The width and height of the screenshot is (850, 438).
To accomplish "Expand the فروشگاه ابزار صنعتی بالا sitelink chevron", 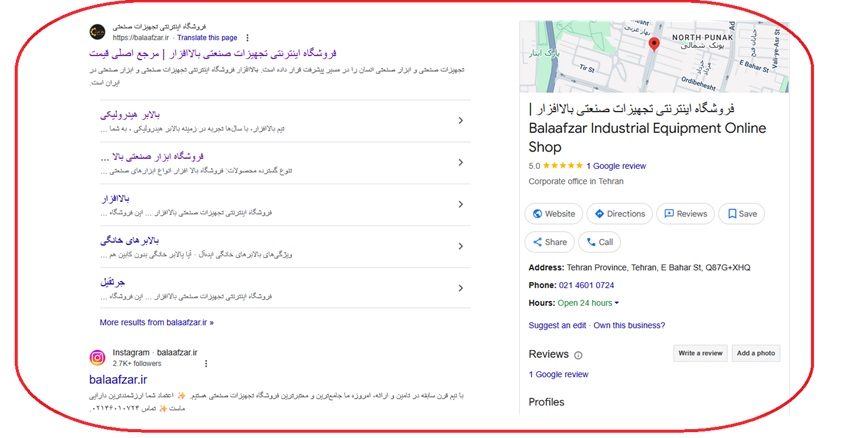I will [460, 162].
